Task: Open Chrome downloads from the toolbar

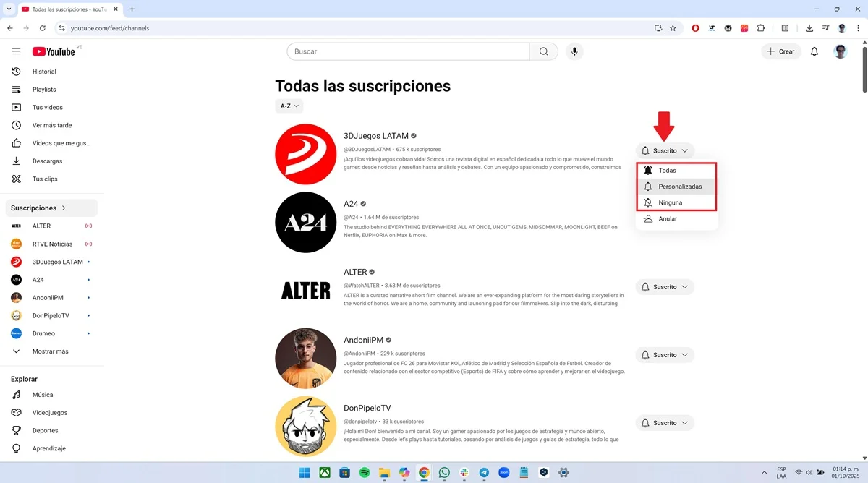Action: pos(809,28)
